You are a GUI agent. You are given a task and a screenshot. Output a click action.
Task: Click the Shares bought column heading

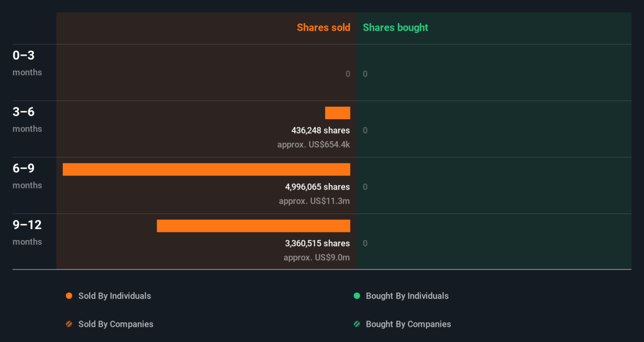click(x=396, y=27)
